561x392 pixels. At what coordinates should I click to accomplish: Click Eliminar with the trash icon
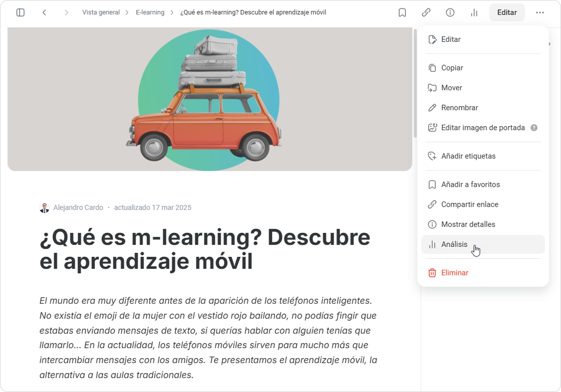[454, 273]
